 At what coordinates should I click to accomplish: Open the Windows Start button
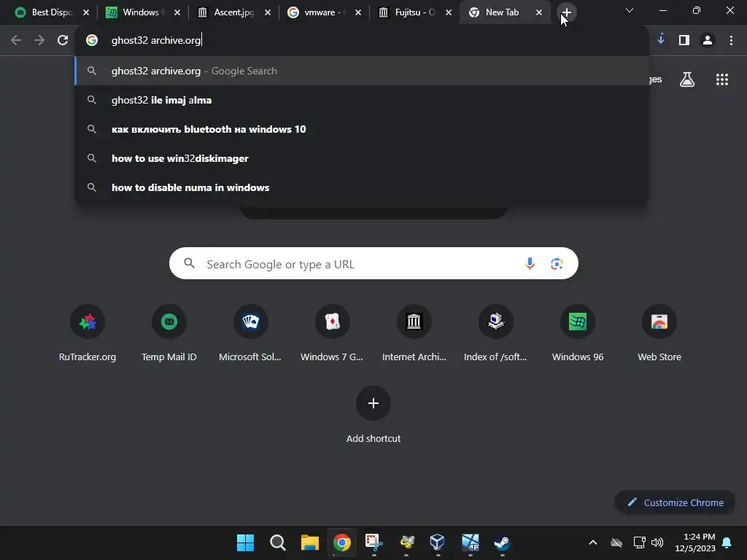pos(245,542)
